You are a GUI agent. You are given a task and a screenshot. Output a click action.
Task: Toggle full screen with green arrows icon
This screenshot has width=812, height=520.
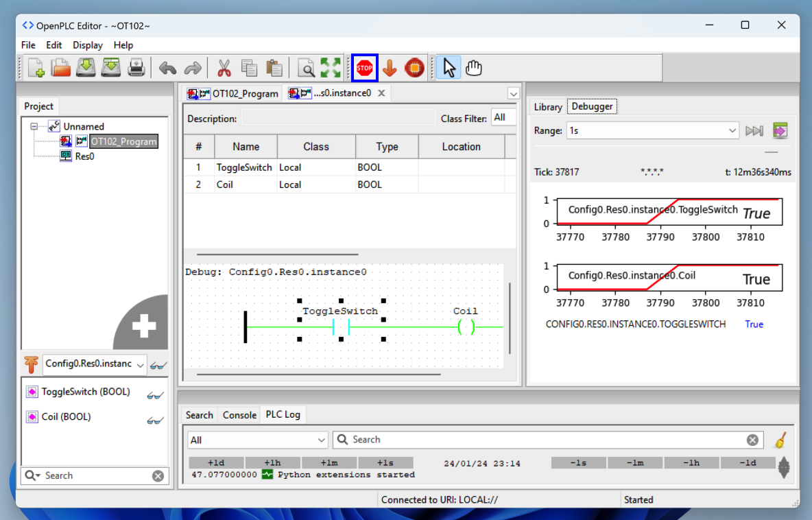(331, 68)
